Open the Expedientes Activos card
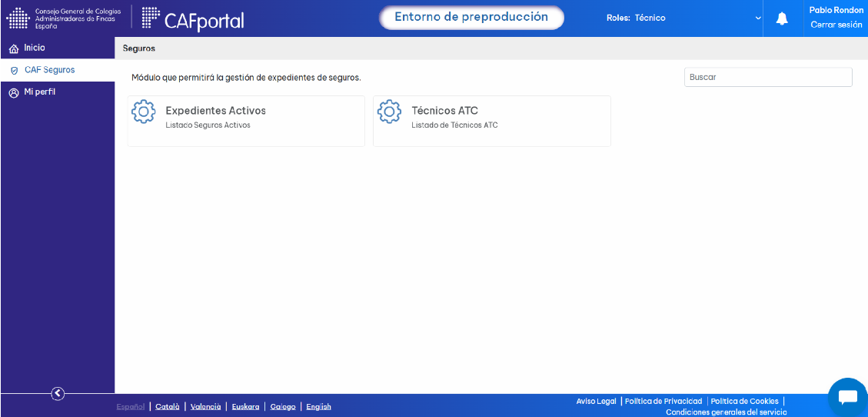 (246, 122)
